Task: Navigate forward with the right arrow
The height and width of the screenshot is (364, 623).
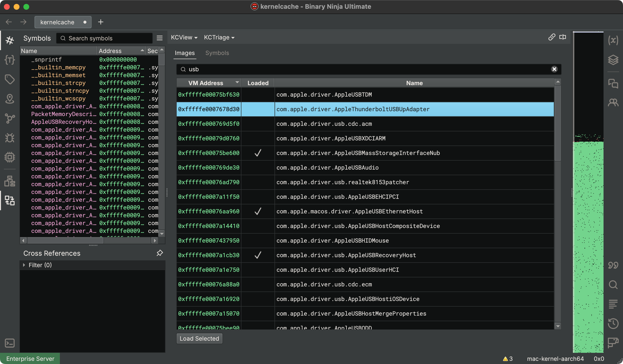Action: [23, 22]
